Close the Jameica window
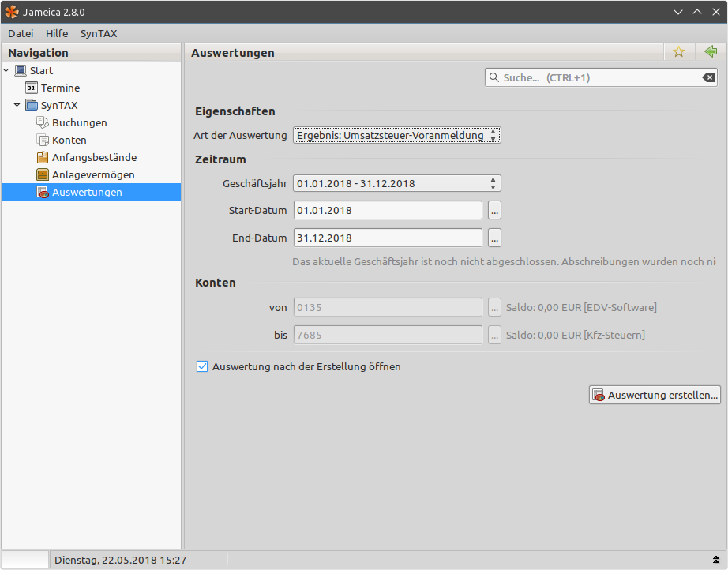This screenshot has height=570, width=728. tap(716, 12)
